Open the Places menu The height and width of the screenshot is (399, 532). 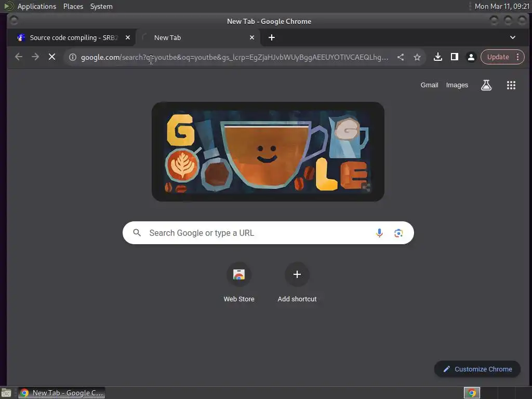(x=73, y=6)
